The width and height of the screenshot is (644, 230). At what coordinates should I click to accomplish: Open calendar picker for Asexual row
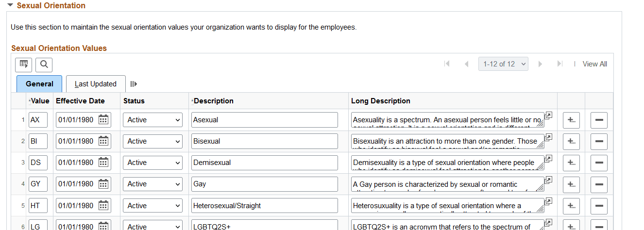point(103,120)
